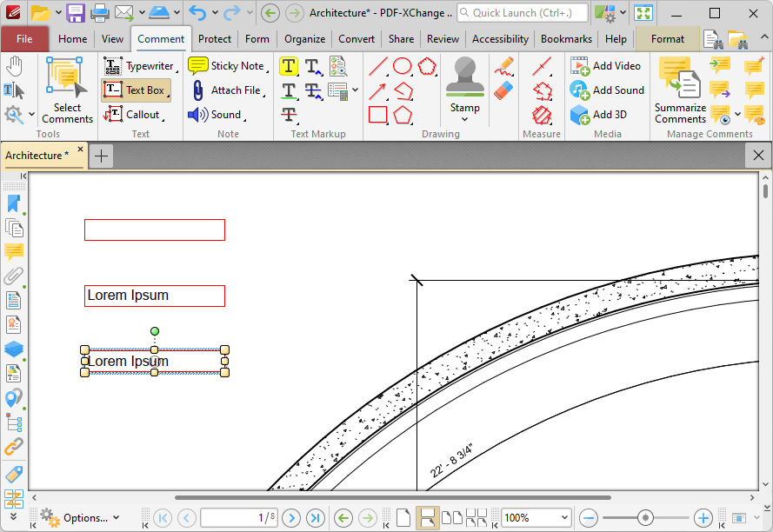Choose the Cloud shape tool
The height and width of the screenshot is (532, 773).
click(428, 66)
